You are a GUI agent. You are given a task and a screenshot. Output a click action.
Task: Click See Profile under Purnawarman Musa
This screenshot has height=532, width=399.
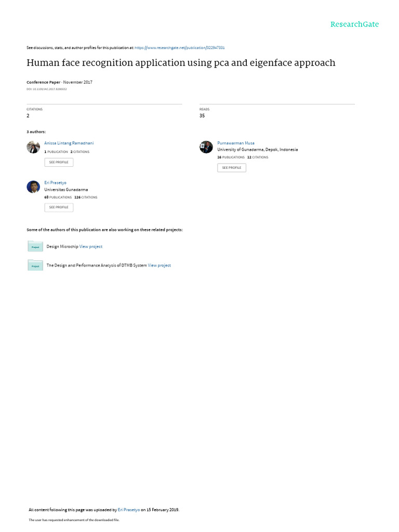[232, 168]
